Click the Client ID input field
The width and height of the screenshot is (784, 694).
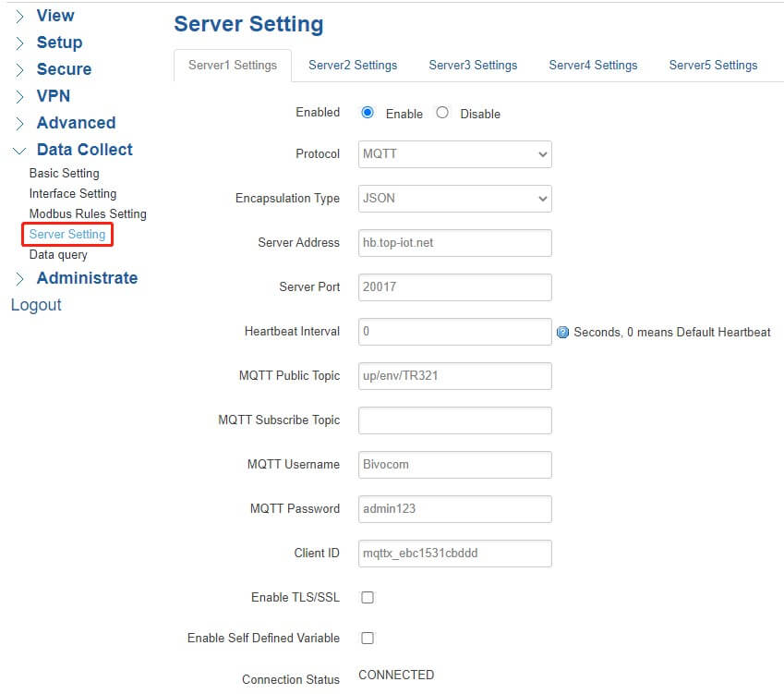coord(455,554)
